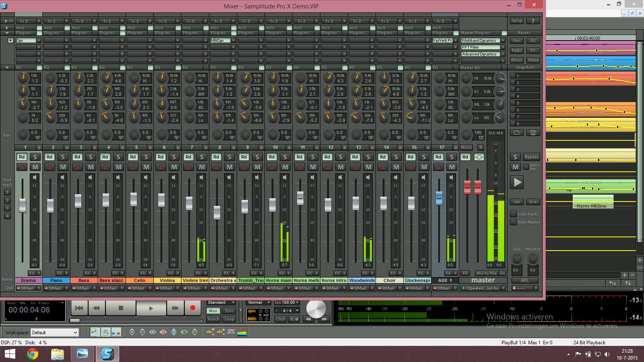644x362 pixels.
Task: Open the Workspace Default dropdown
Action: pos(75,333)
